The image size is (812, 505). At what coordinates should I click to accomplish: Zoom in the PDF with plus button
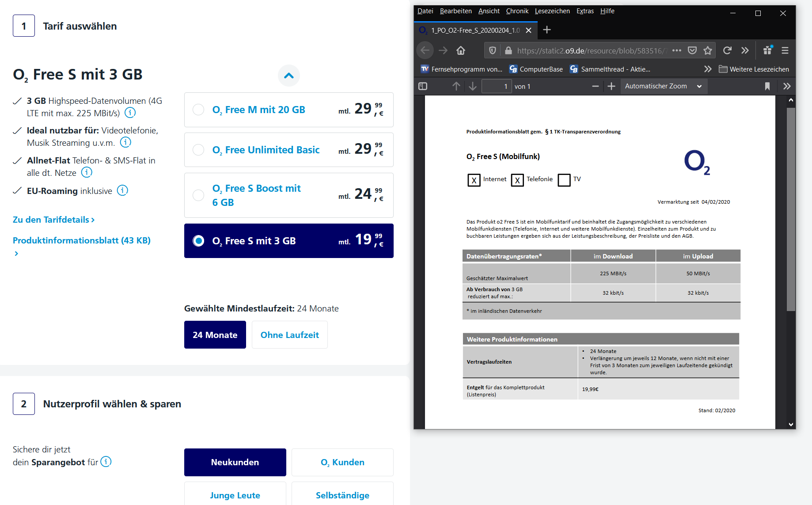tap(611, 86)
